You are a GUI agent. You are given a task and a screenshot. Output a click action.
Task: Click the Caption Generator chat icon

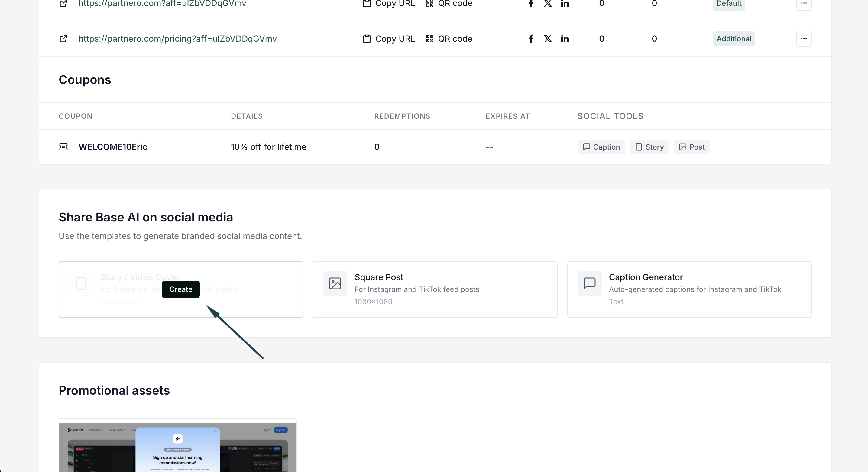[589, 283]
